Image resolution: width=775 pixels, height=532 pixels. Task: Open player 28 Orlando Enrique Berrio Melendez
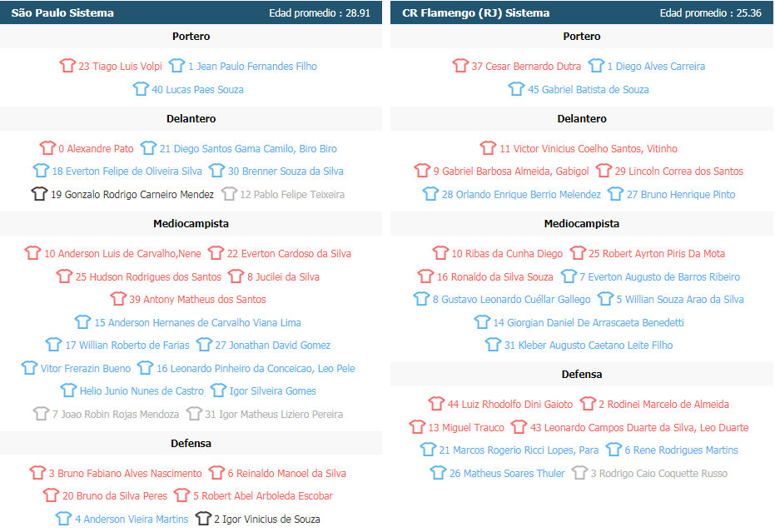pos(521,194)
